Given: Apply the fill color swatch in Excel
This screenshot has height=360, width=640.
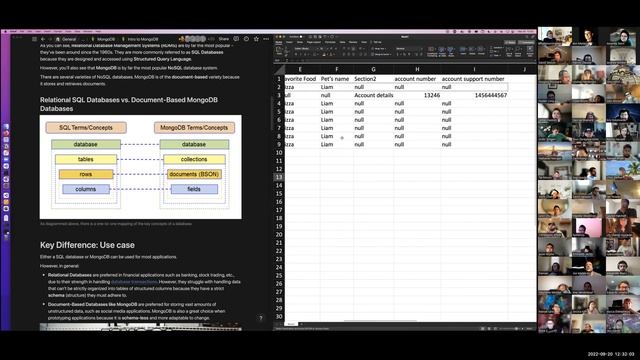Looking at the screenshot, I should click(323, 54).
